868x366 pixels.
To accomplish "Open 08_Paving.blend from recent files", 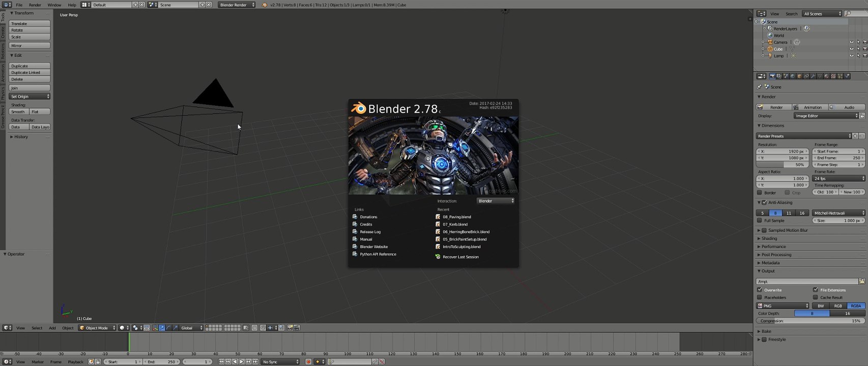I will 456,217.
